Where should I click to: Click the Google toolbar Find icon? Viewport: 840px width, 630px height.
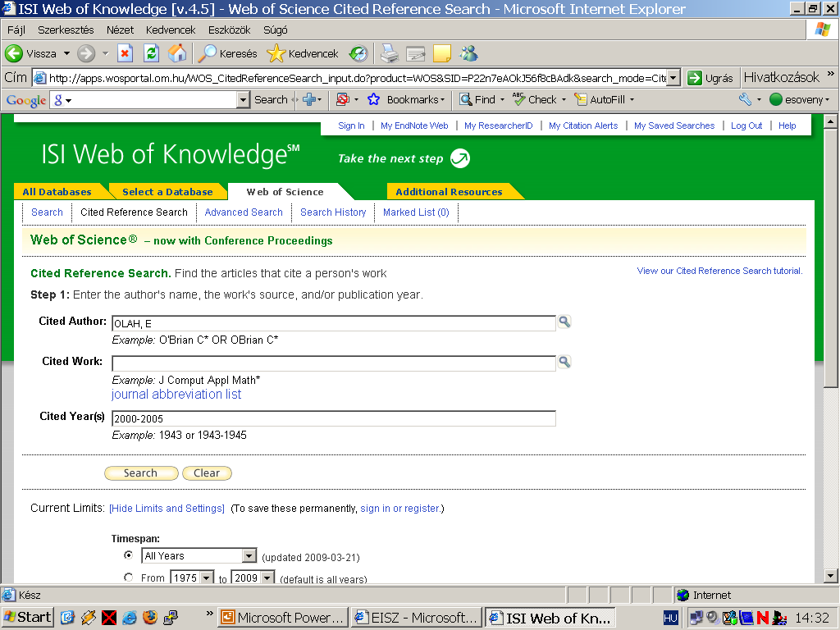point(466,99)
